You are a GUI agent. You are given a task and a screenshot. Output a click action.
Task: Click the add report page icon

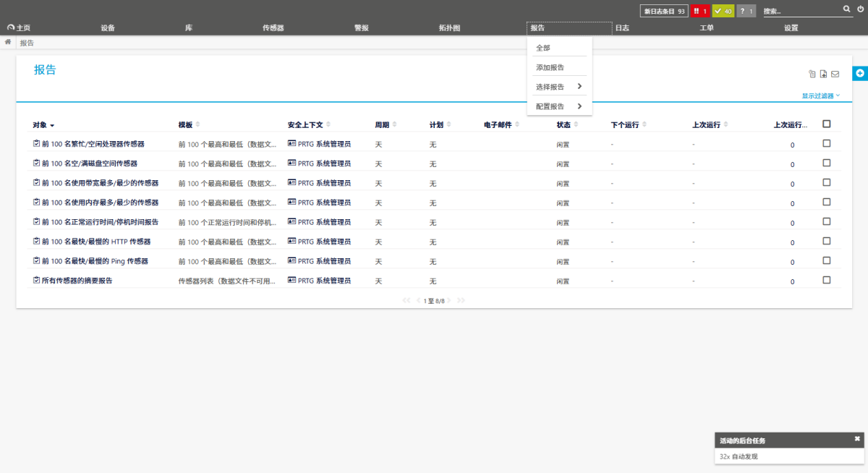[x=823, y=74]
